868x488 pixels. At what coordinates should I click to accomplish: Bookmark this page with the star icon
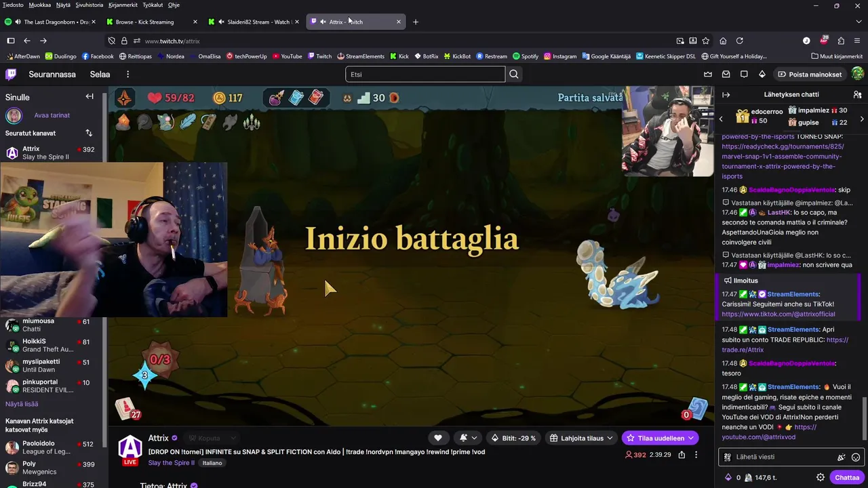tap(706, 41)
